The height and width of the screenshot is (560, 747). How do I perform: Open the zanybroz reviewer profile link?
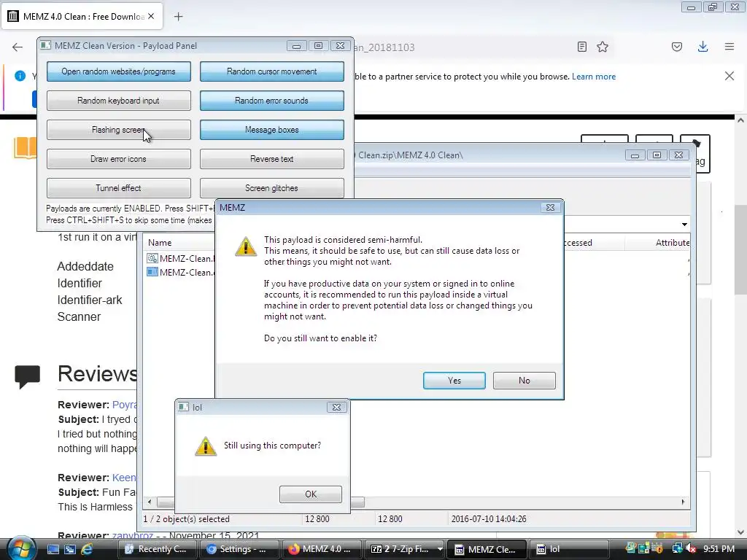(133, 535)
